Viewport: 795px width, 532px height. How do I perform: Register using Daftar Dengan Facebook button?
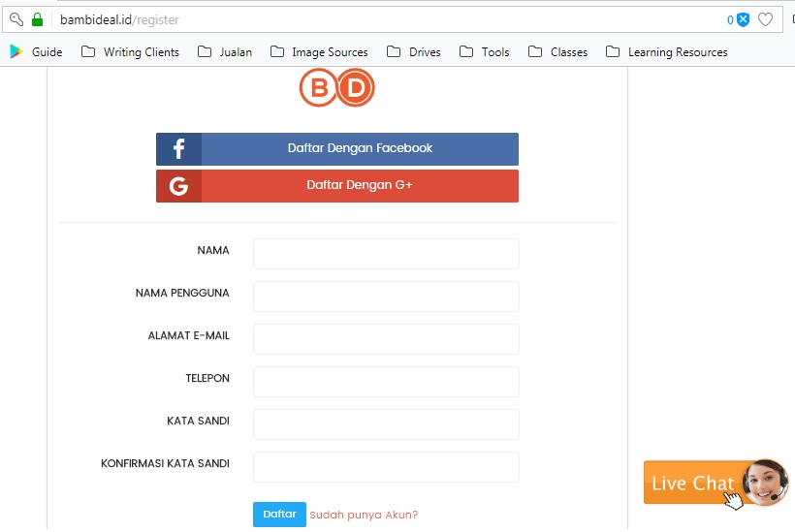pos(336,149)
